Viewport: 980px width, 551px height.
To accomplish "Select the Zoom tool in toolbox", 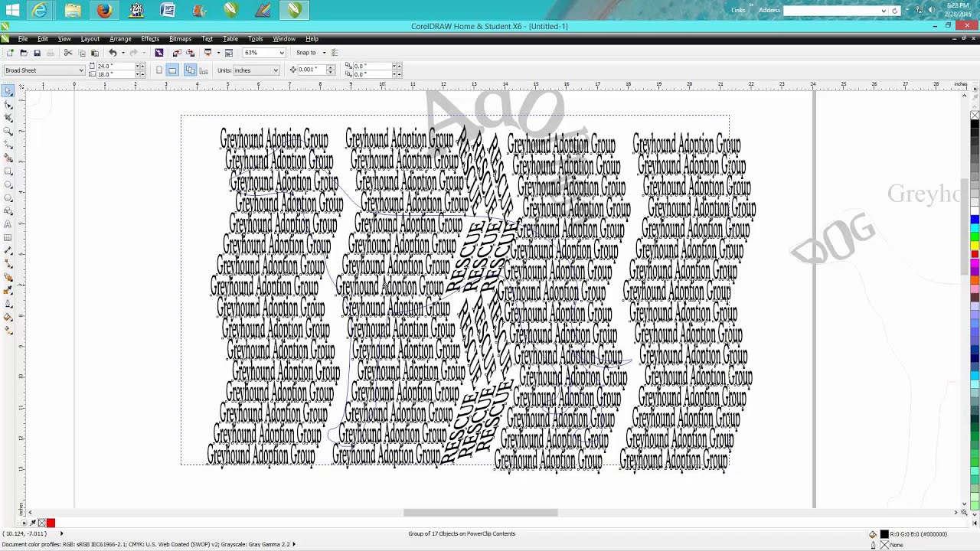I will tap(8, 131).
